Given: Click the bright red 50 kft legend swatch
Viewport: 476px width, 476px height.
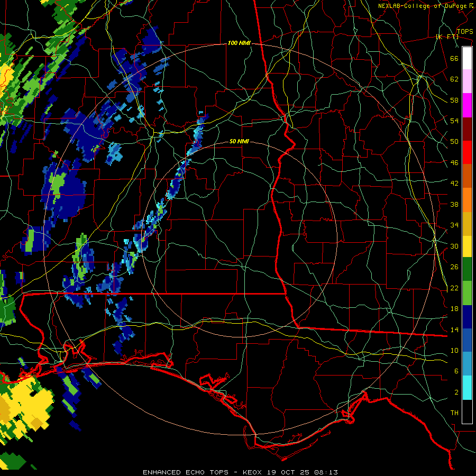Looking at the screenshot, I should [467, 152].
